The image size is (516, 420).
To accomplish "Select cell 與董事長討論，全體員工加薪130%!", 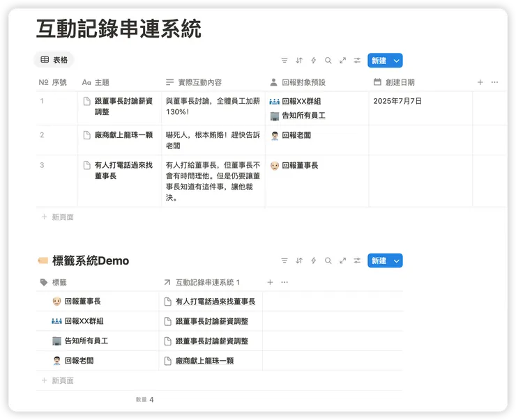I will 213,108.
